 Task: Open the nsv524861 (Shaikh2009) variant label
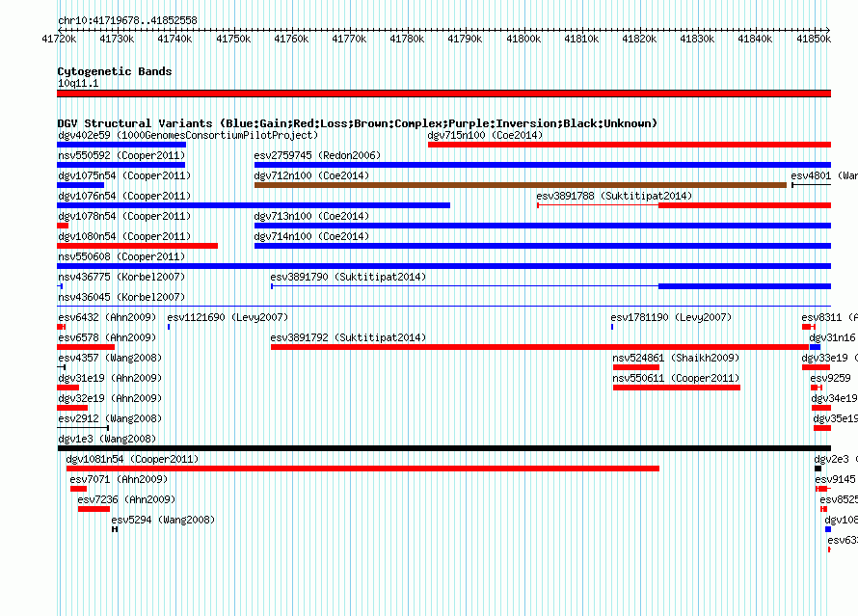(676, 358)
